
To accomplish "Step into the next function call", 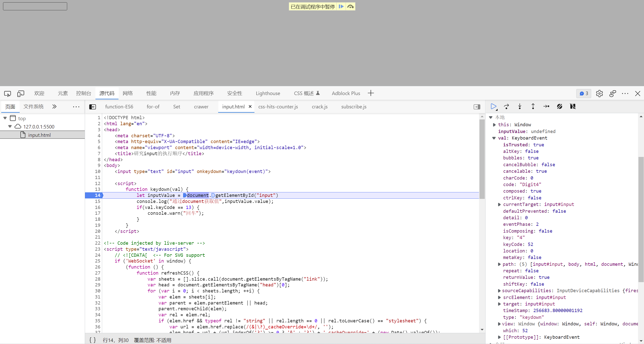I will (520, 106).
